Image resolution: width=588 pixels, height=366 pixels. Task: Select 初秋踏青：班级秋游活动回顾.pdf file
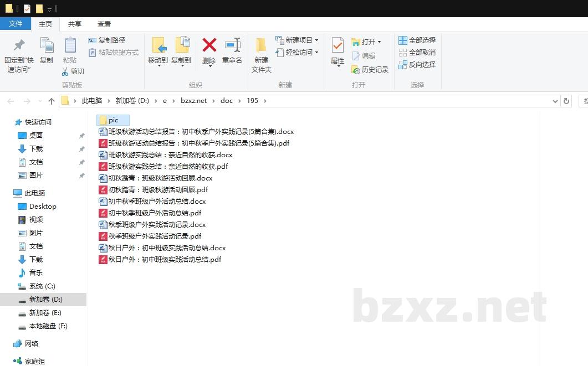[158, 190]
